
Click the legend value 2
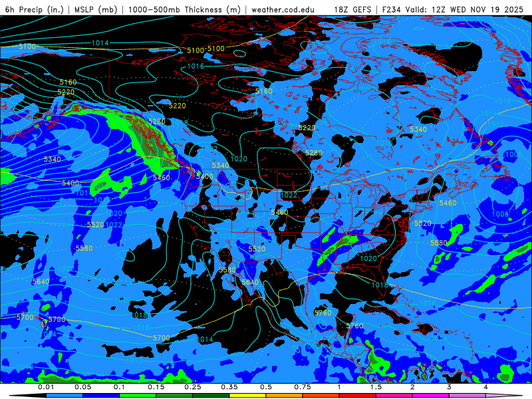[412, 387]
